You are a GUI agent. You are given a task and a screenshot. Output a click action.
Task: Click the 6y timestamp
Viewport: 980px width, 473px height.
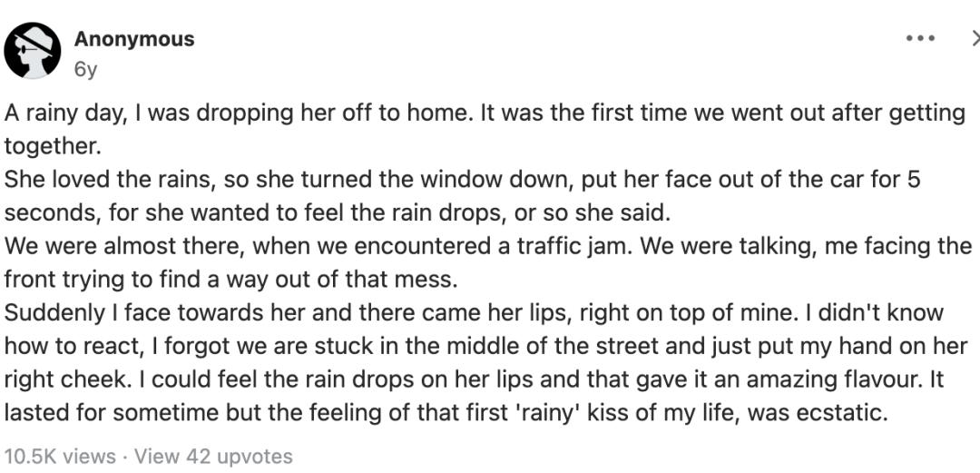coord(85,70)
